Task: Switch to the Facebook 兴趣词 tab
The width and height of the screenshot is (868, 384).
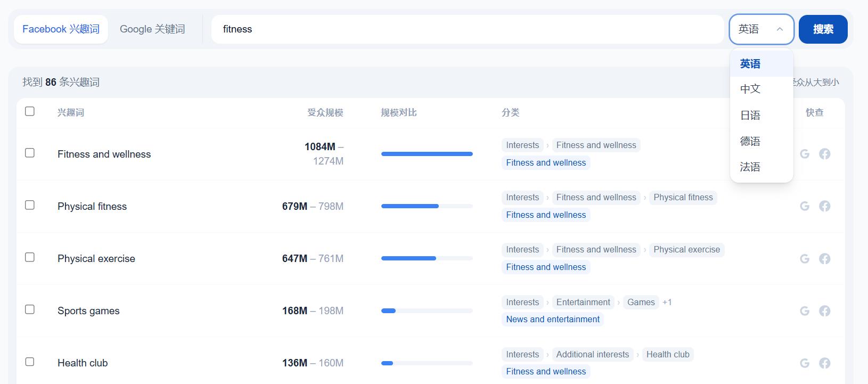Action: click(x=61, y=29)
